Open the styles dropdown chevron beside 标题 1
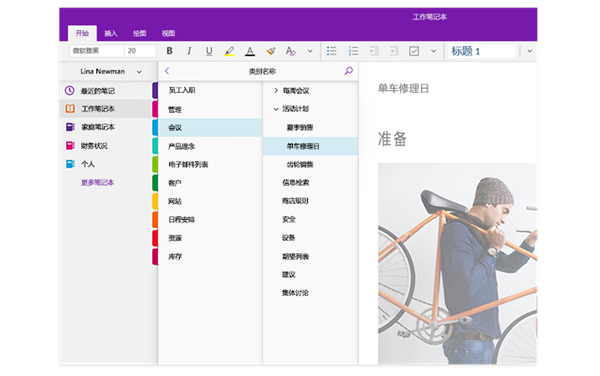Viewport: 600px width, 376px height. tap(530, 51)
